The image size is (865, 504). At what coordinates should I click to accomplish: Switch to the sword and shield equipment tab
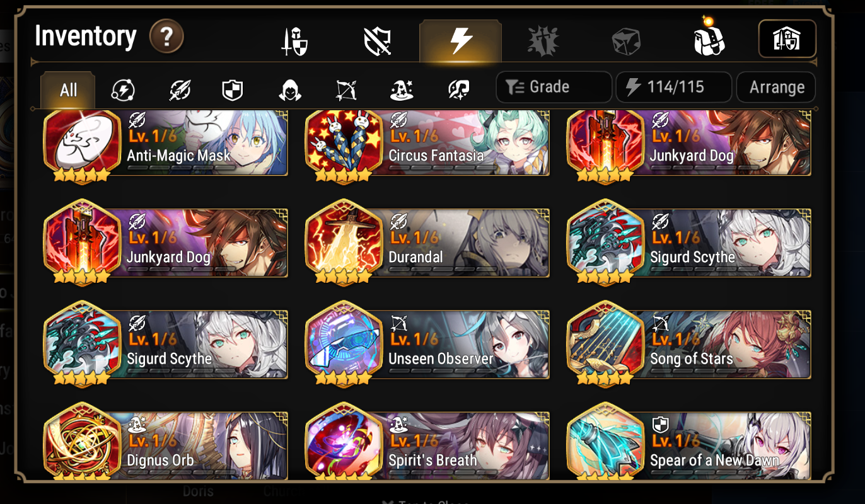pyautogui.click(x=294, y=42)
